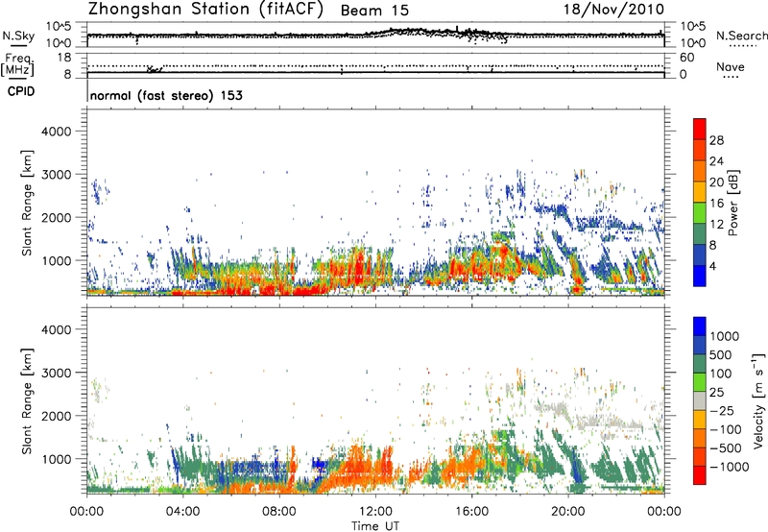Click the '18' tick on the frequency axis

(64, 58)
